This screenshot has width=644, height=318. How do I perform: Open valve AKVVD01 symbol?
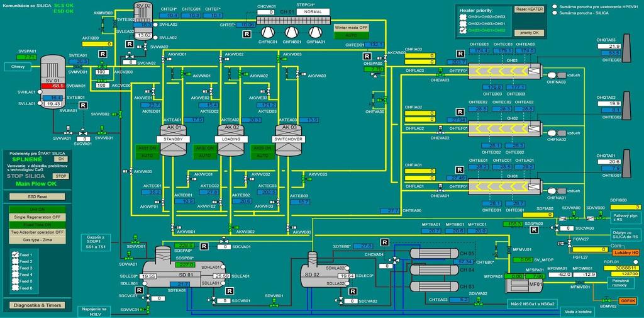click(164, 60)
